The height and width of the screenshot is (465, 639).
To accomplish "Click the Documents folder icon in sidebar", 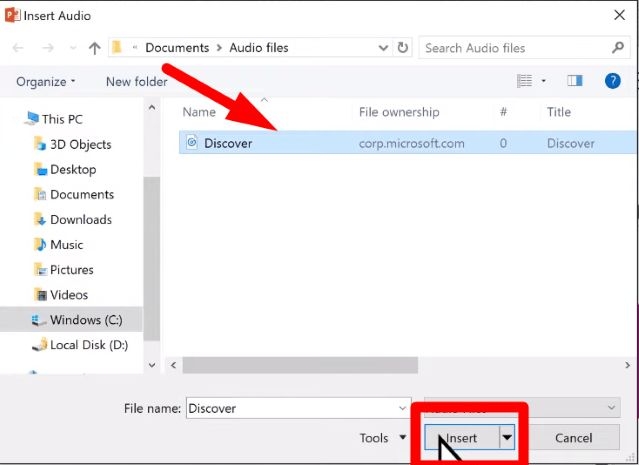I will [40, 194].
